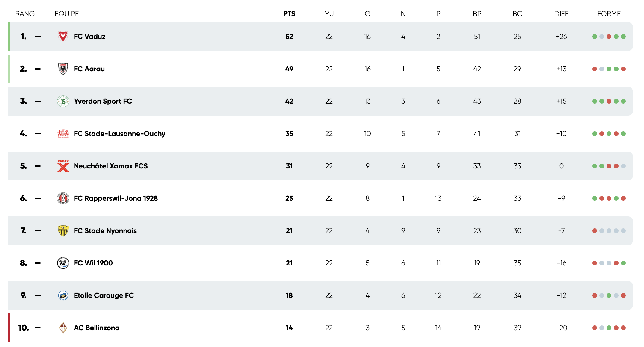The height and width of the screenshot is (347, 644).
Task: Click the DIFF column header
Action: click(x=561, y=14)
